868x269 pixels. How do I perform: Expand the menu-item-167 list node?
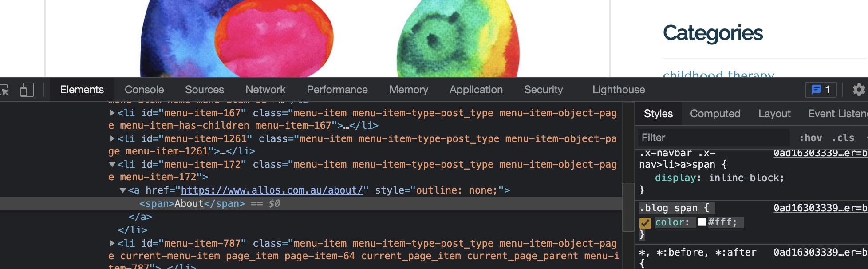pyautogui.click(x=112, y=113)
